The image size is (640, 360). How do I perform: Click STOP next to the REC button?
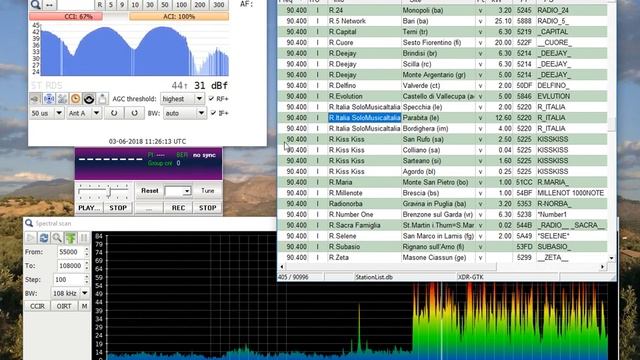coord(207,208)
